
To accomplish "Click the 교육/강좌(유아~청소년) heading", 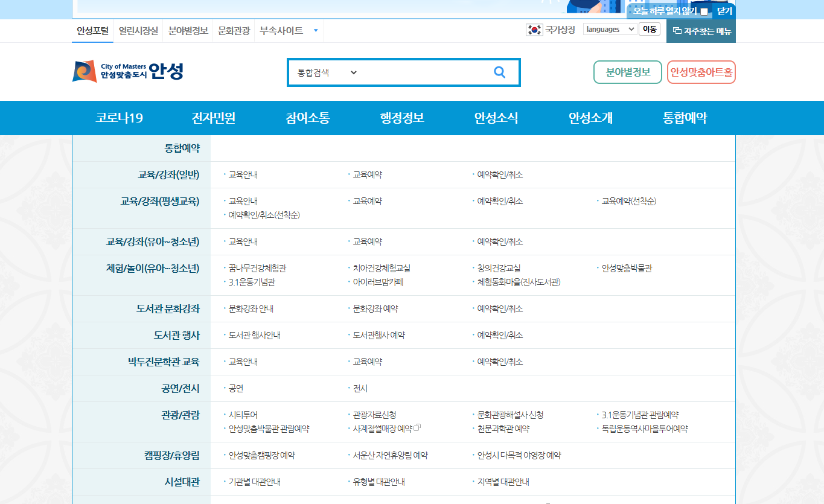I will (153, 241).
